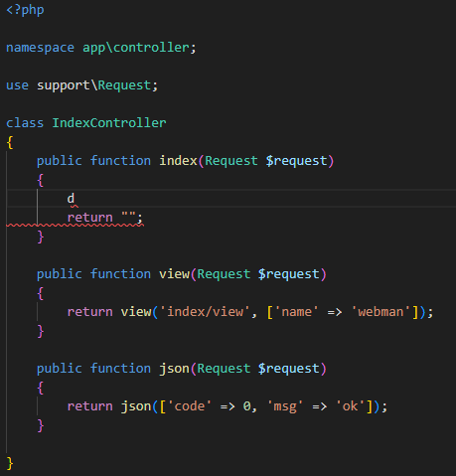Click the index function name

point(178,161)
